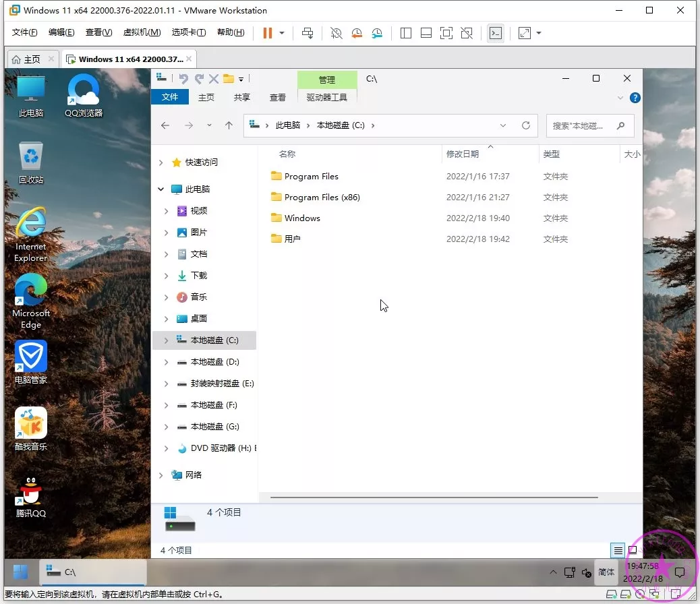Image resolution: width=700 pixels, height=604 pixels.
Task: Click the muted volume tray icon
Action: (x=585, y=572)
